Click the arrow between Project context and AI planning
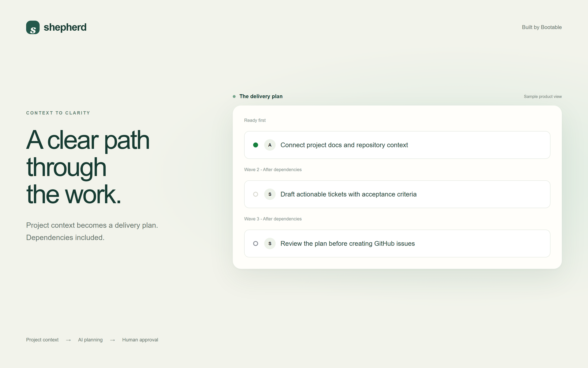Image resolution: width=588 pixels, height=368 pixels. click(x=68, y=340)
